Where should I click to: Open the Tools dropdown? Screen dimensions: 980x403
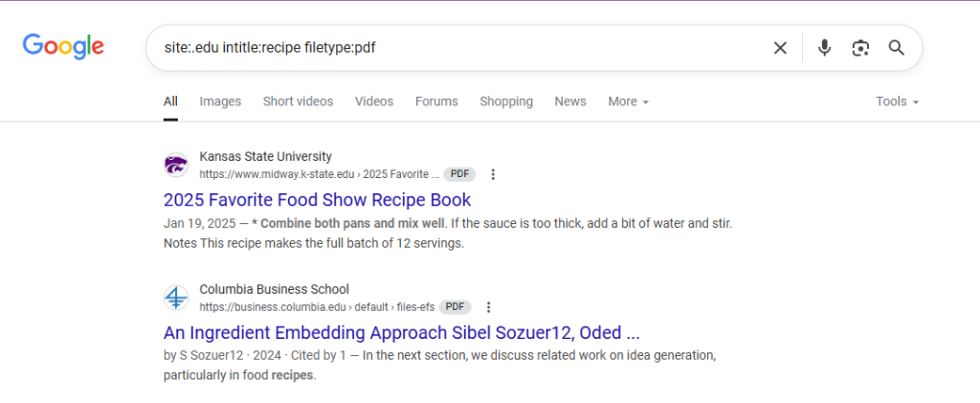tap(897, 101)
